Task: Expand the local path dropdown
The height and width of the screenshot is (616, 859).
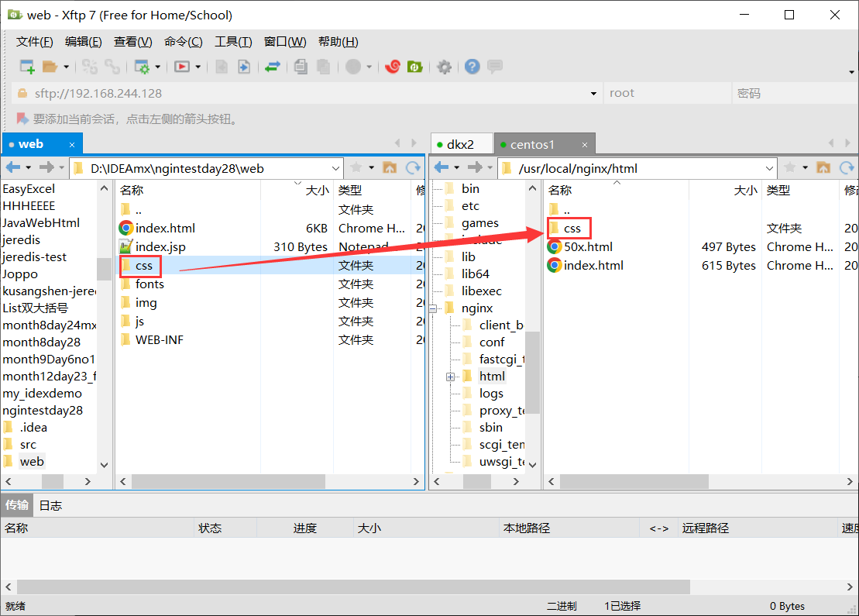Action: coord(335,168)
